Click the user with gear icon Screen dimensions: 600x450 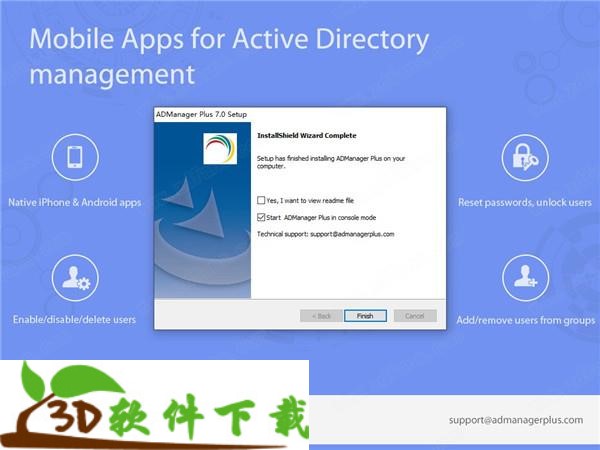click(x=75, y=278)
